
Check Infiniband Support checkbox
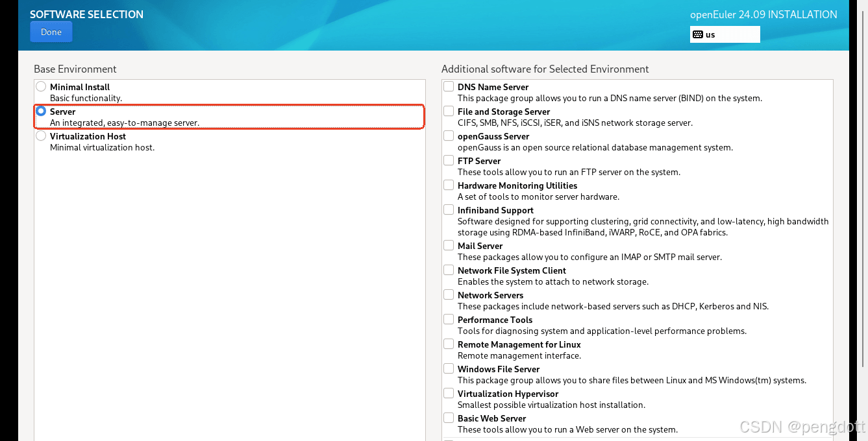tap(449, 209)
